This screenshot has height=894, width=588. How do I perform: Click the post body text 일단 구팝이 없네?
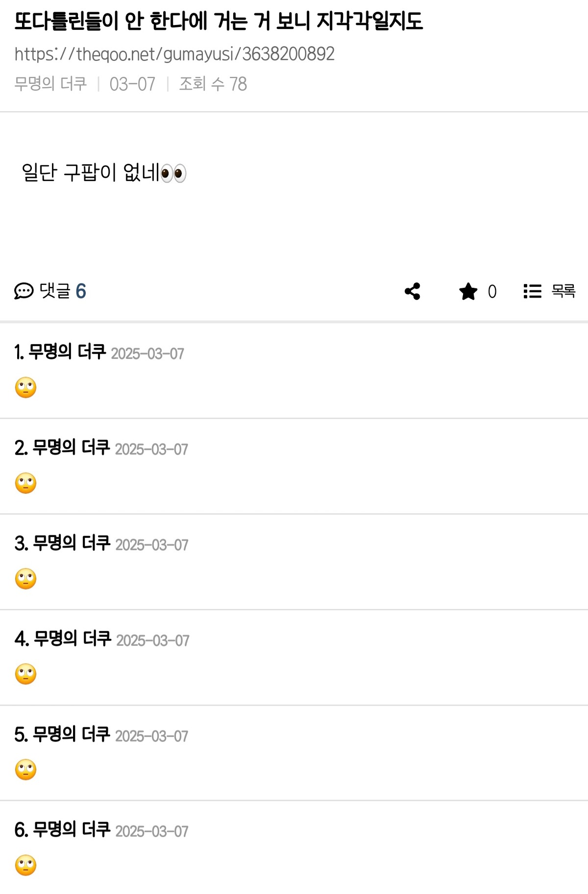[91, 173]
